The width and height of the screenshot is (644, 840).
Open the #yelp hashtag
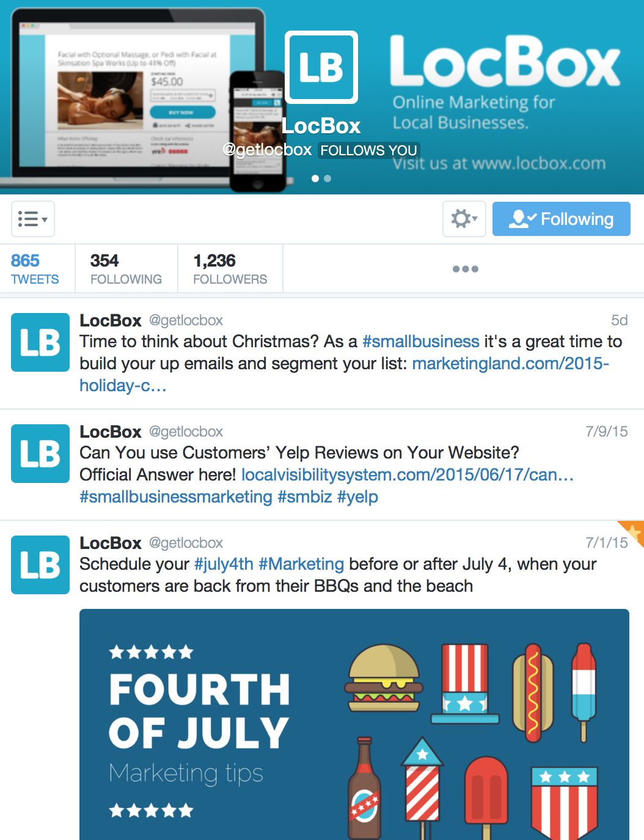357,496
